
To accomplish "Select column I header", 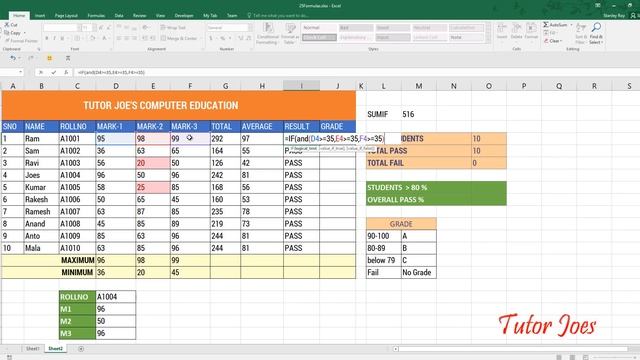I will [302, 86].
